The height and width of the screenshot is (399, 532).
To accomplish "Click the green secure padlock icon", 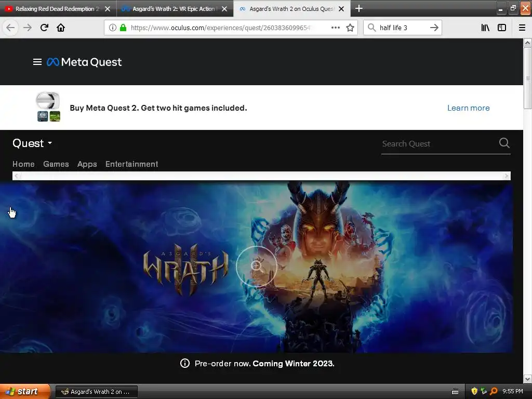I will click(x=123, y=28).
